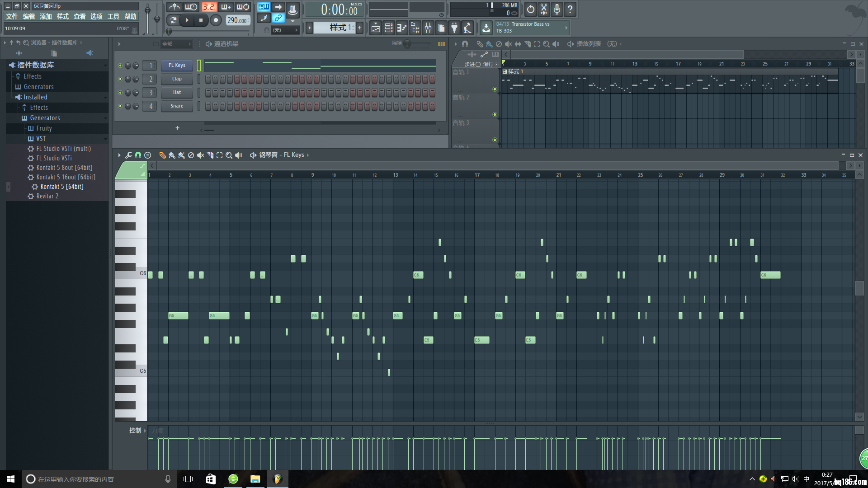
Task: Open the mixer view icon
Action: click(x=428, y=28)
